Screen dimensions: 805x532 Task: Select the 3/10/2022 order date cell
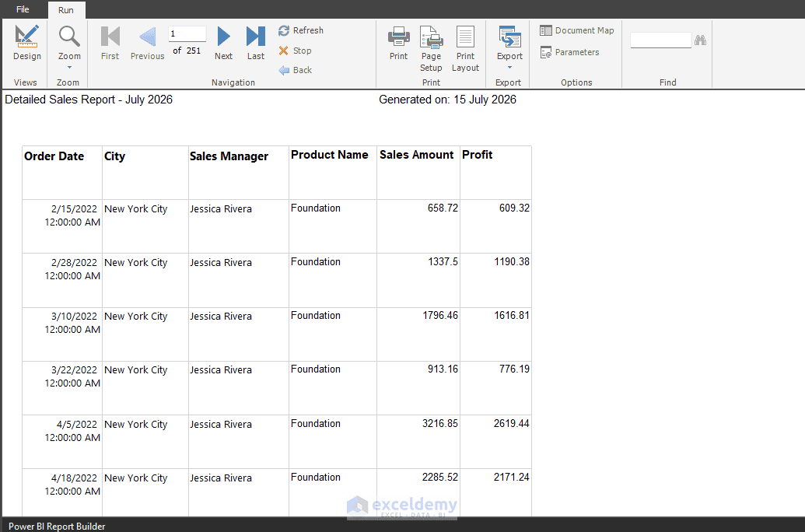point(62,334)
